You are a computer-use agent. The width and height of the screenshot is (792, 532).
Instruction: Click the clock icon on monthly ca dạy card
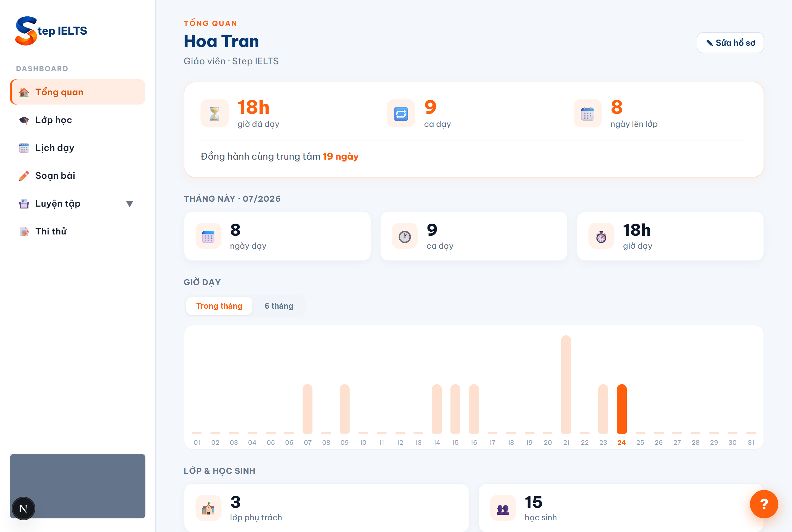tap(404, 236)
